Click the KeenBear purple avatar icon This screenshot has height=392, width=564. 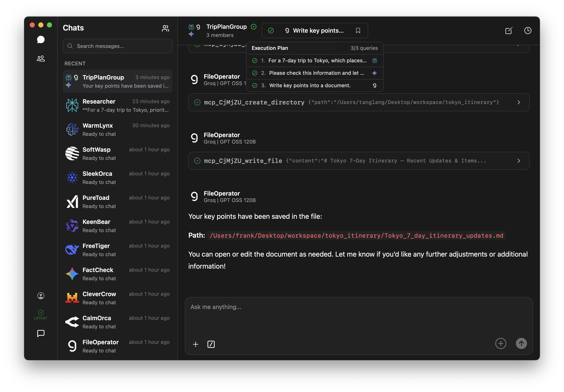(72, 226)
